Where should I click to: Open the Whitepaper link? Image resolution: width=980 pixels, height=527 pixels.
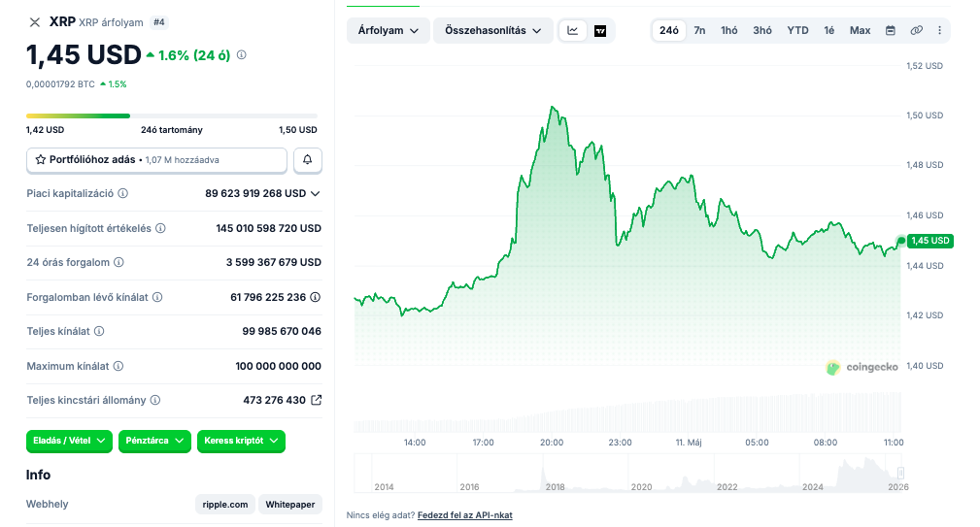point(290,505)
